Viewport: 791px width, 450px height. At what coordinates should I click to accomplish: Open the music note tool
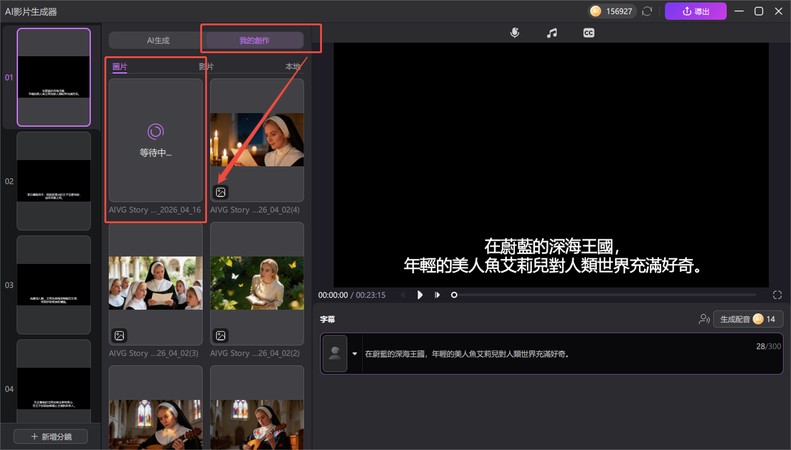(552, 33)
